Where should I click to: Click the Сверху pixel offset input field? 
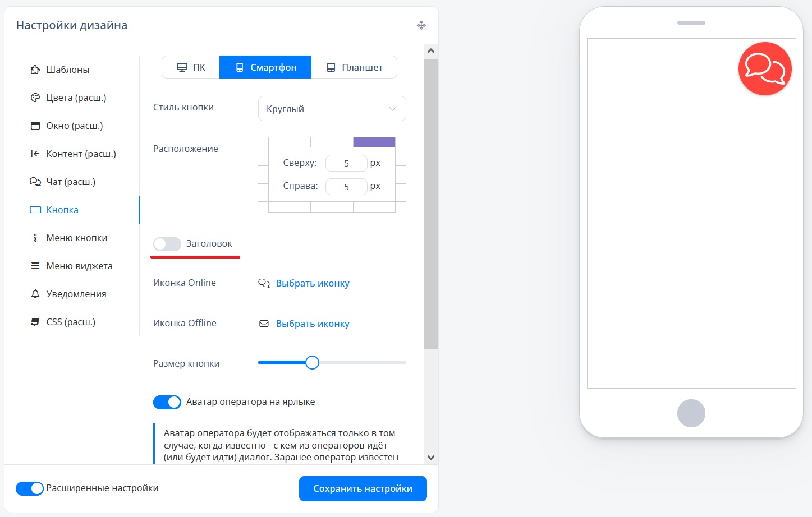click(x=346, y=163)
